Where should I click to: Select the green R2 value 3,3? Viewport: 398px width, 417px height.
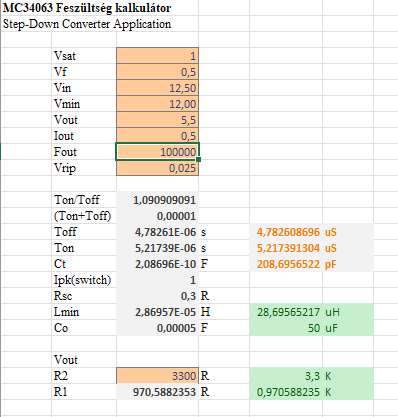point(286,376)
